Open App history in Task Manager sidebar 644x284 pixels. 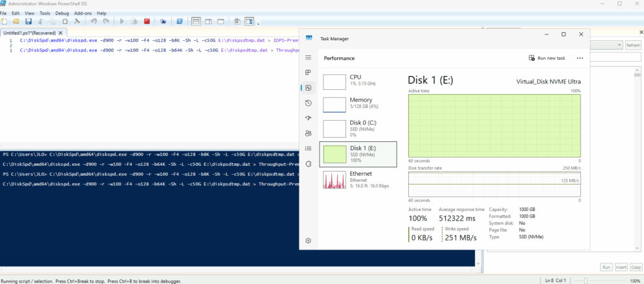click(x=308, y=103)
